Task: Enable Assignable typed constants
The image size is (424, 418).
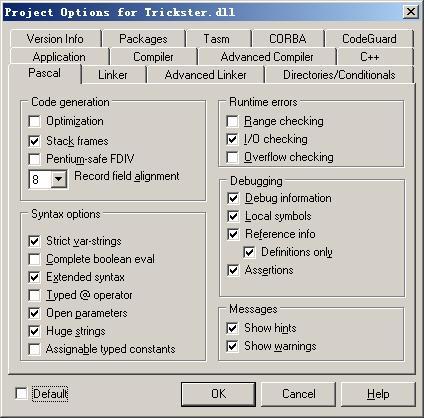Action: [x=34, y=349]
